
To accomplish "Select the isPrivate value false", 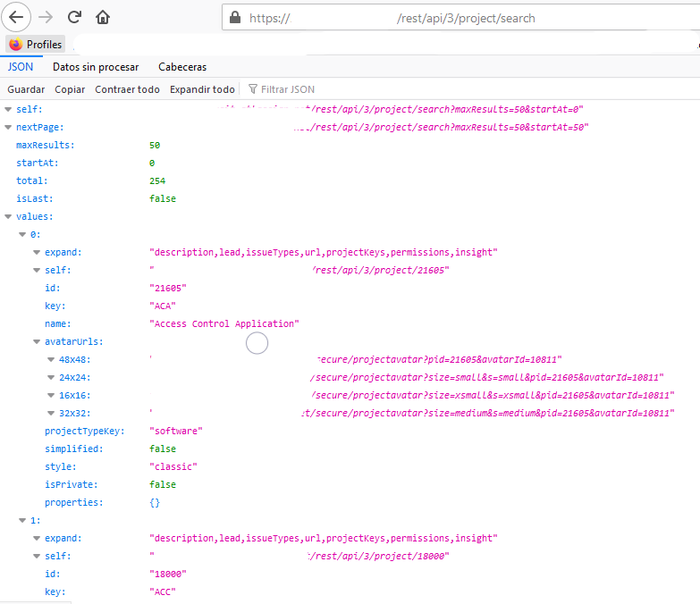I will coord(163,484).
